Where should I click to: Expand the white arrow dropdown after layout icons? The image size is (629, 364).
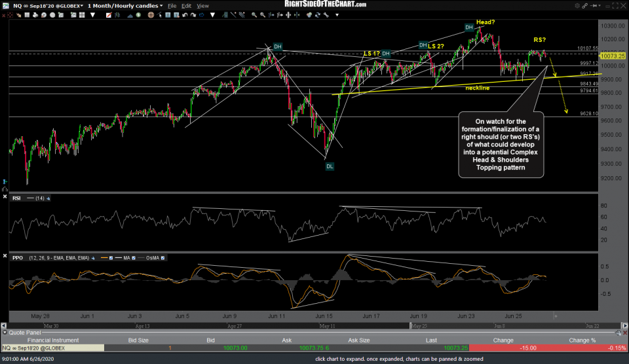(92, 15)
